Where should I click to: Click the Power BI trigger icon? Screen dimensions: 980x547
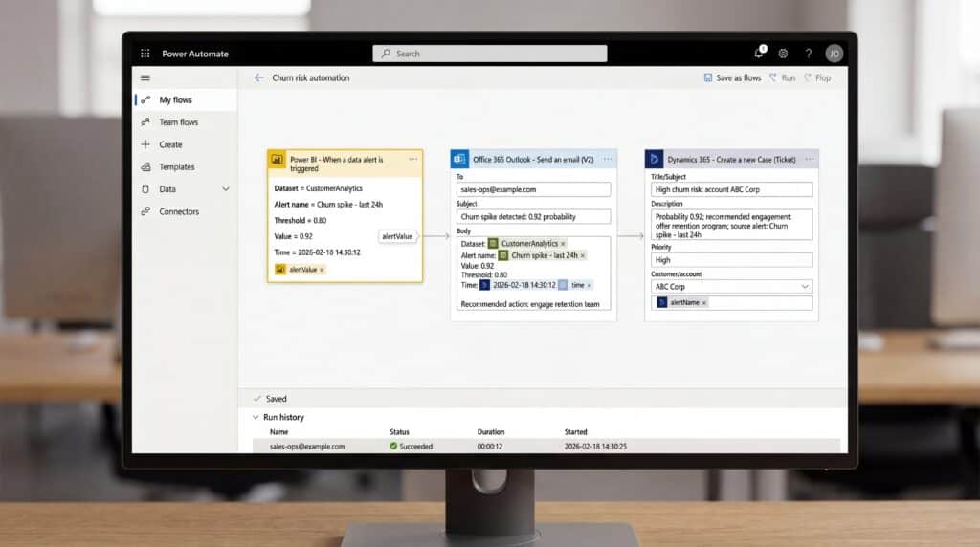click(x=277, y=160)
